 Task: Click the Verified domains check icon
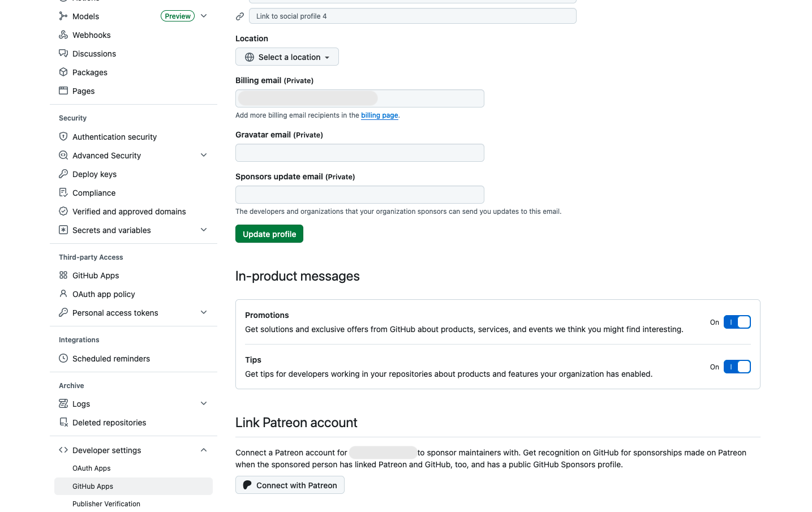click(x=63, y=211)
